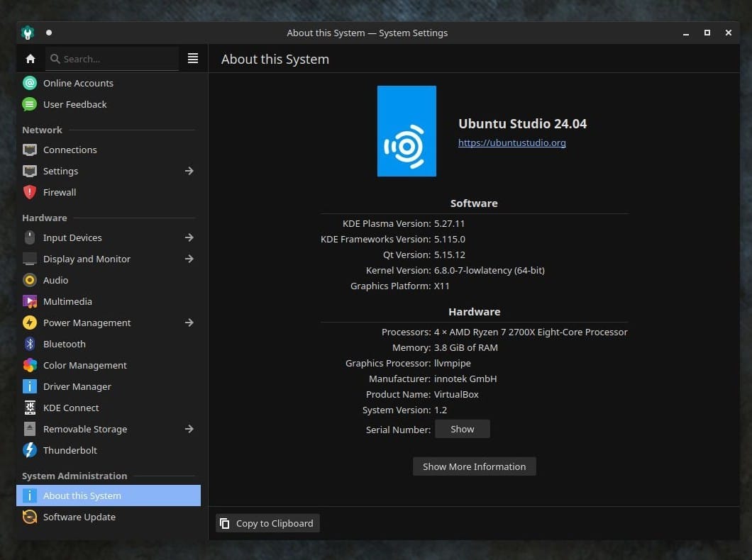The height and width of the screenshot is (560, 752).
Task: Open the hamburger menu beside search
Action: point(192,58)
